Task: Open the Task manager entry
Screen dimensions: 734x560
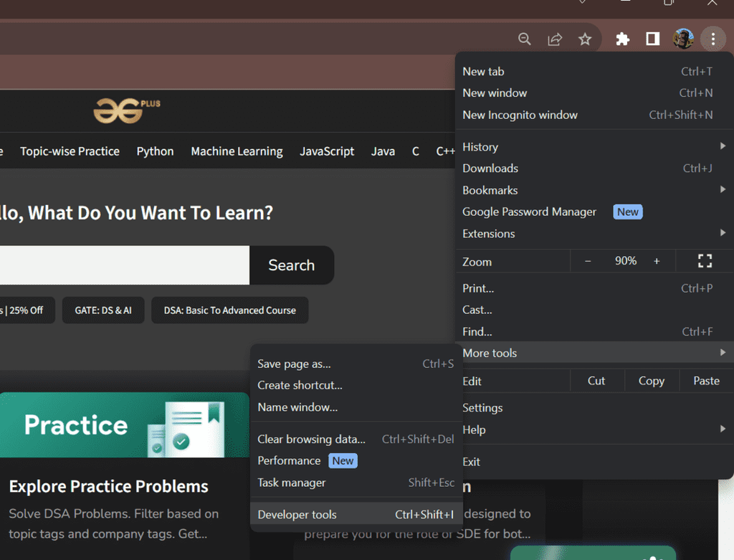Action: [291, 483]
